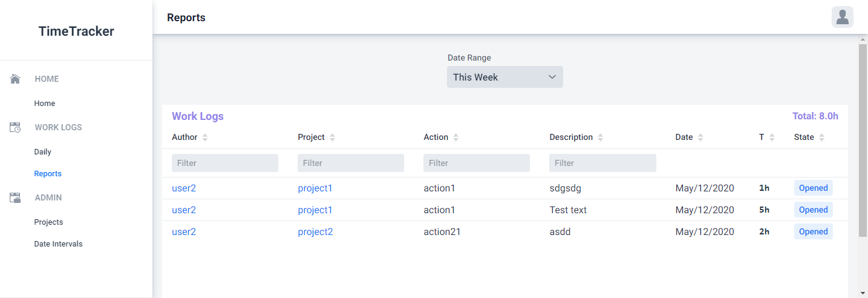This screenshot has height=298, width=868.
Task: Sort by Project column sort icon
Action: 332,137
